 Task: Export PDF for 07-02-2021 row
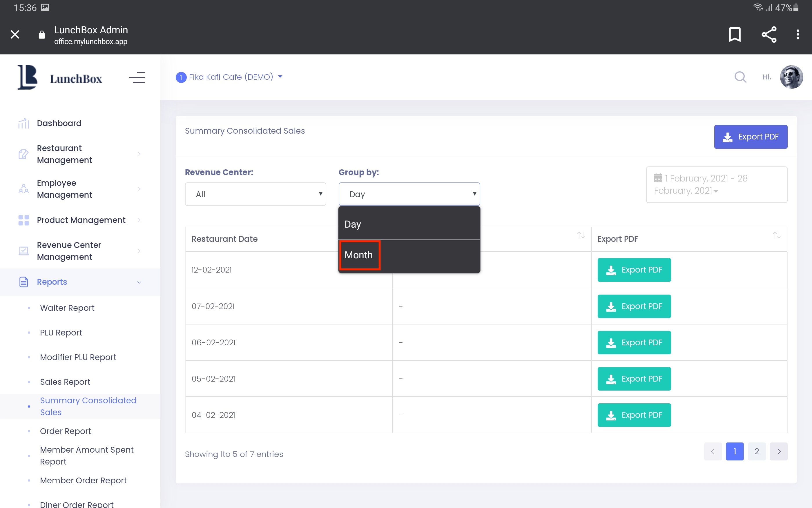[634, 306]
